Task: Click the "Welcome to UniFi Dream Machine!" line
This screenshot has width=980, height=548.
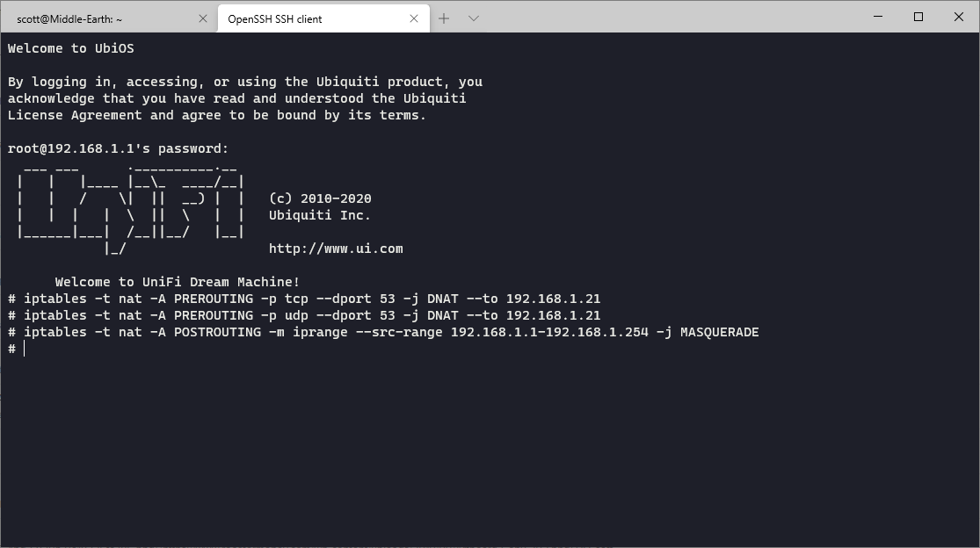Action: pyautogui.click(x=178, y=282)
